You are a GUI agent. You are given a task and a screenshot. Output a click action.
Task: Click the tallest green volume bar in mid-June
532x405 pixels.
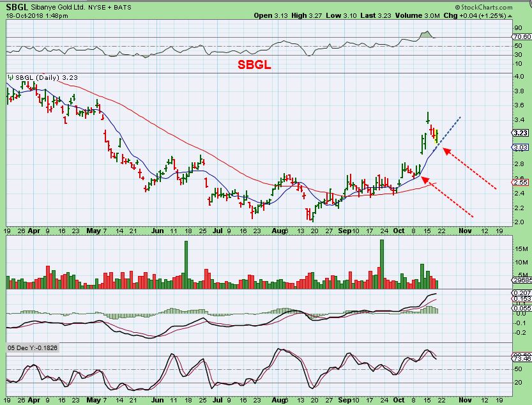186,265
